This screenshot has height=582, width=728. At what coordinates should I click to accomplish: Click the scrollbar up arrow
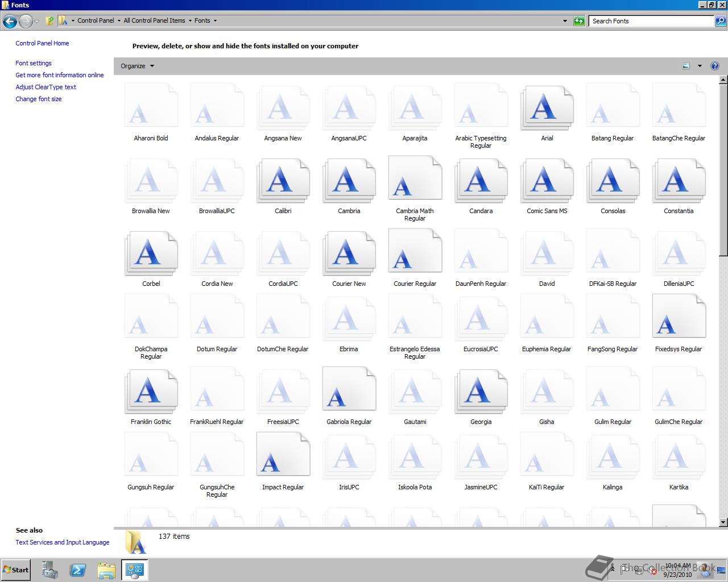click(723, 80)
